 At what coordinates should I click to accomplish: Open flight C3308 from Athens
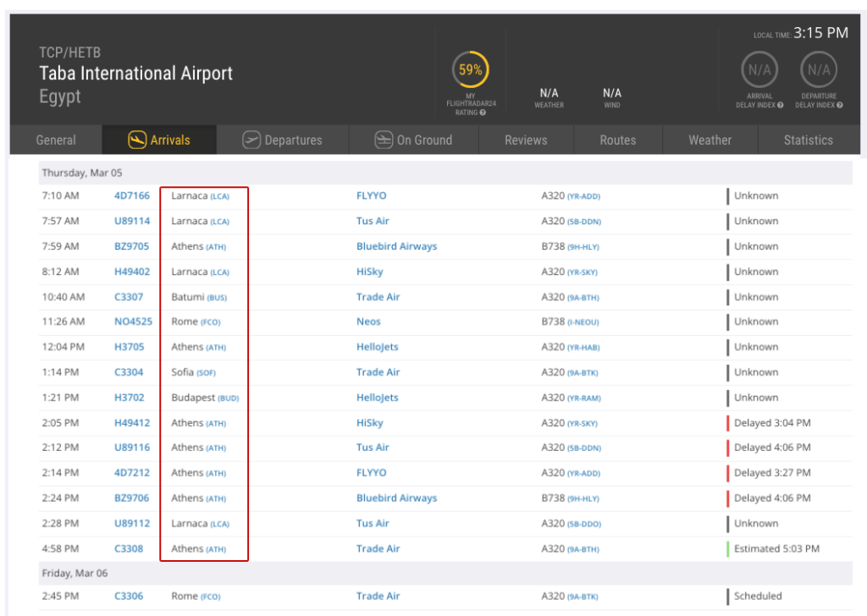click(129, 548)
